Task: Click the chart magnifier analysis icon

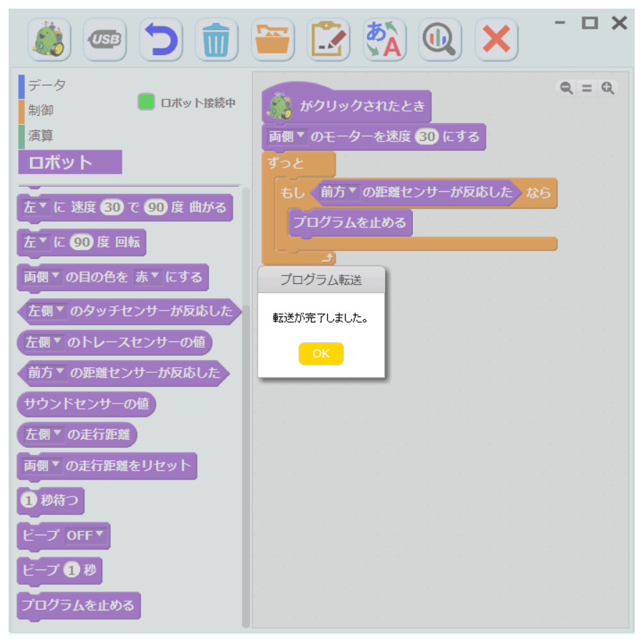Action: click(440, 39)
